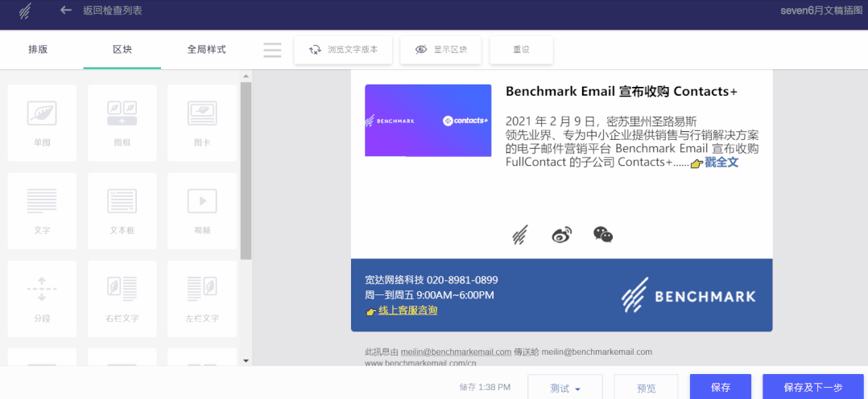868x399 pixels.
Task: Click the 保存及下一步 button
Action: pos(812,388)
